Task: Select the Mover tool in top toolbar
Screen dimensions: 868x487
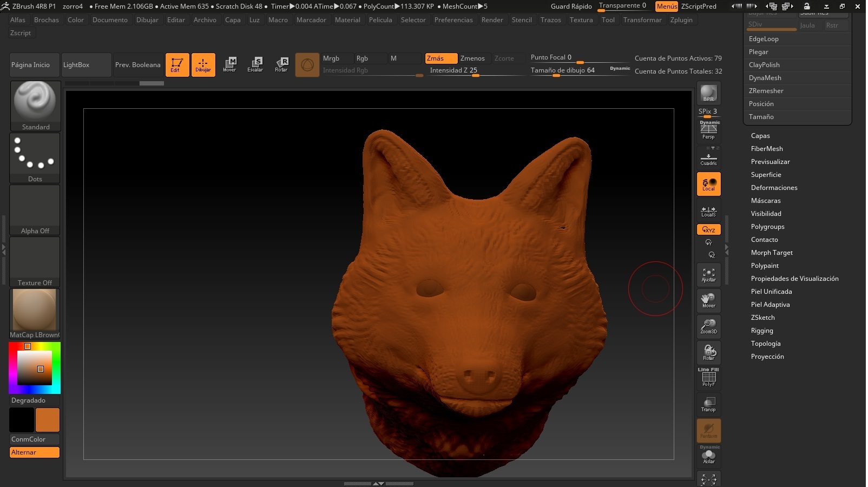Action: tap(229, 64)
